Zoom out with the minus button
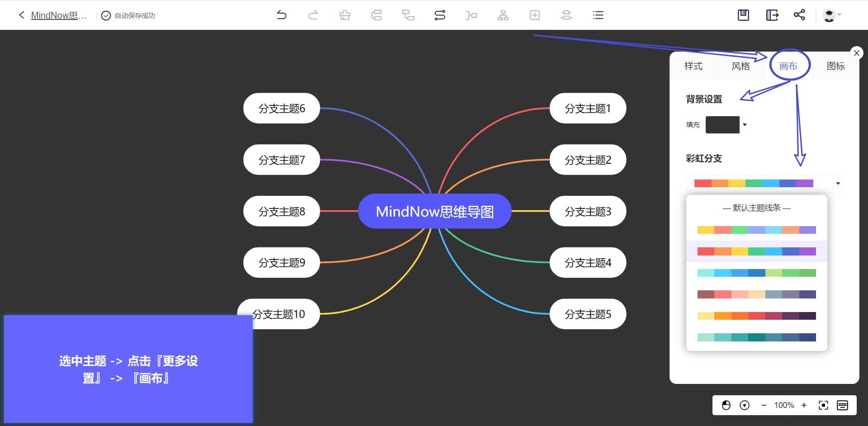Viewport: 868px width, 426px height. coord(764,405)
